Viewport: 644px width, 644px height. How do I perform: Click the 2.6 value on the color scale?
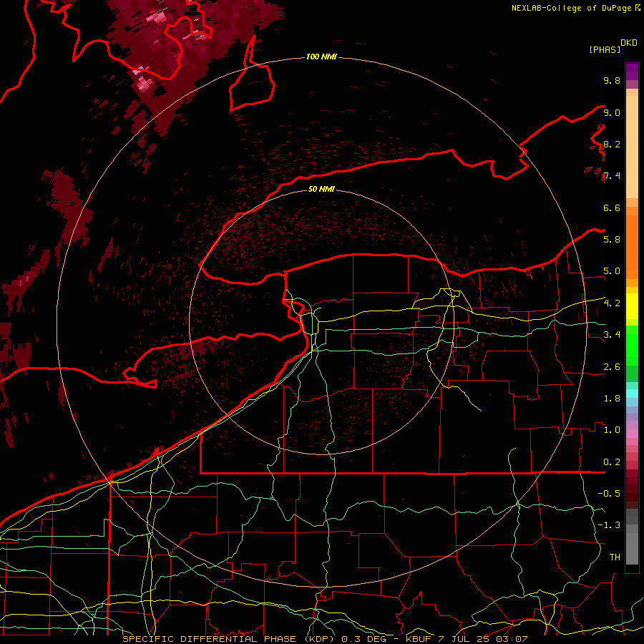612,366
